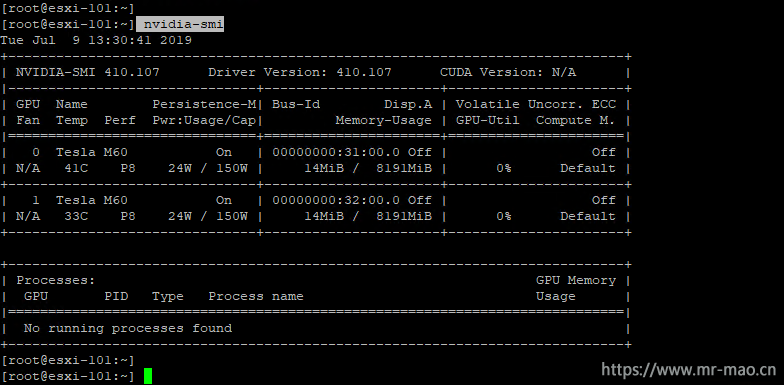Screen dimensions: 784x385
Task: Click the Type column header in Processes
Action: (x=168, y=296)
